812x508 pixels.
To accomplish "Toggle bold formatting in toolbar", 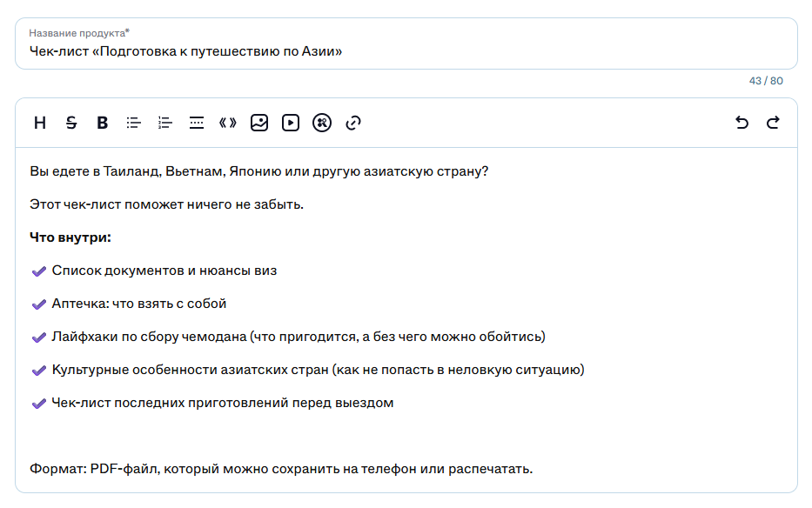I will [103, 123].
